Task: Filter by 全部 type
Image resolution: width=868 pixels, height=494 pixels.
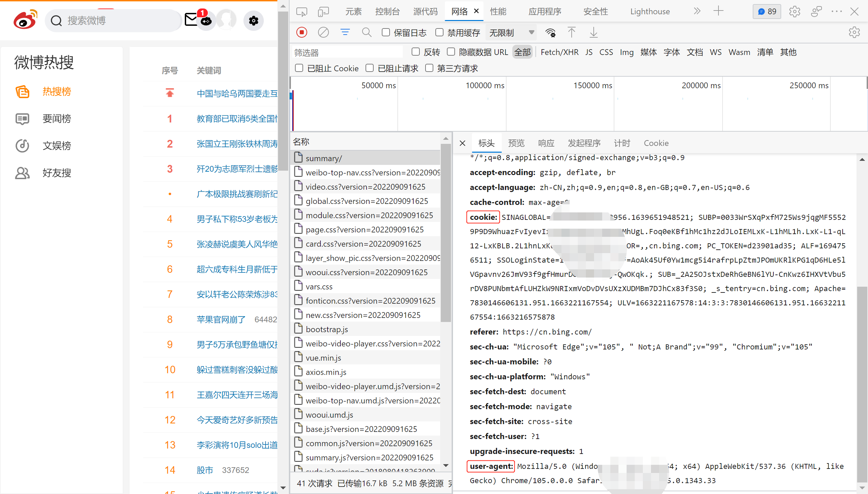Action: coord(522,52)
